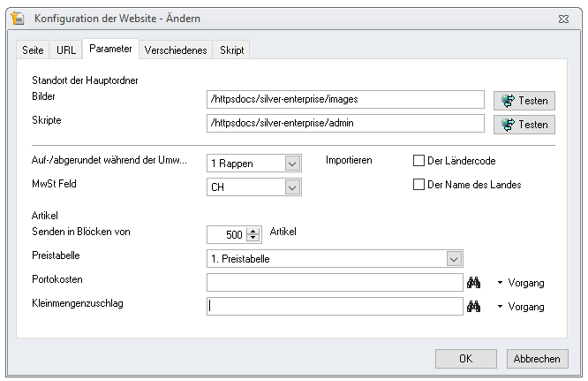Close the configuration dialog window
This screenshot has height=381, width=588.
tap(563, 19)
